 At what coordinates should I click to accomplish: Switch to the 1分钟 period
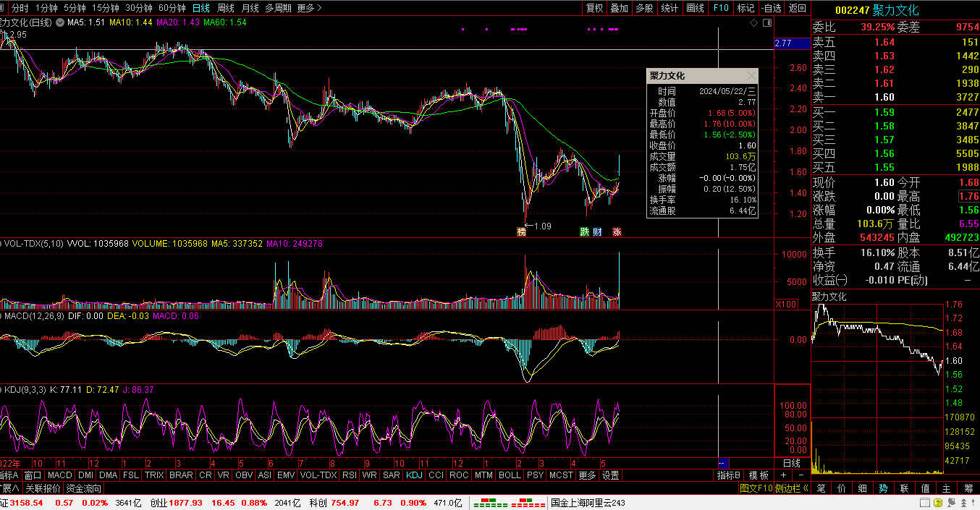point(46,8)
